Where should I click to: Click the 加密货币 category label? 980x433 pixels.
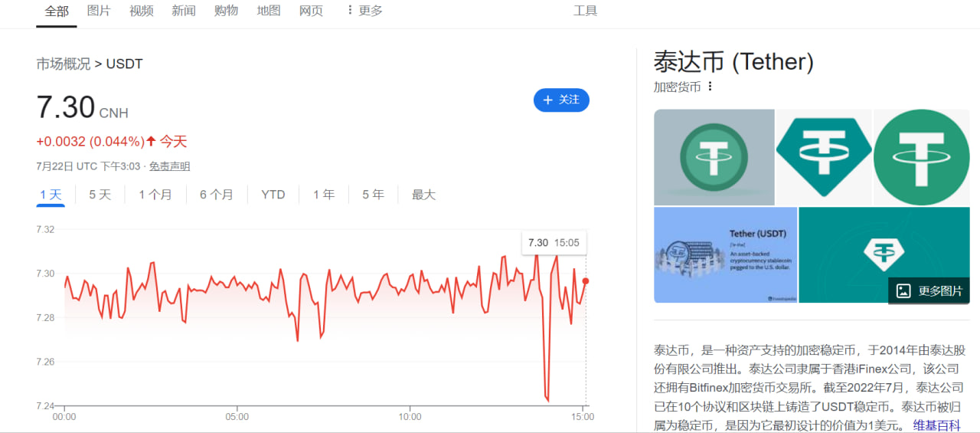677,87
